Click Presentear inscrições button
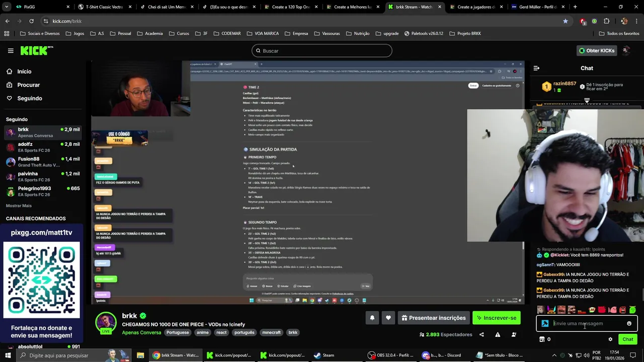Viewport: 644px width, 362px height. tap(433, 318)
